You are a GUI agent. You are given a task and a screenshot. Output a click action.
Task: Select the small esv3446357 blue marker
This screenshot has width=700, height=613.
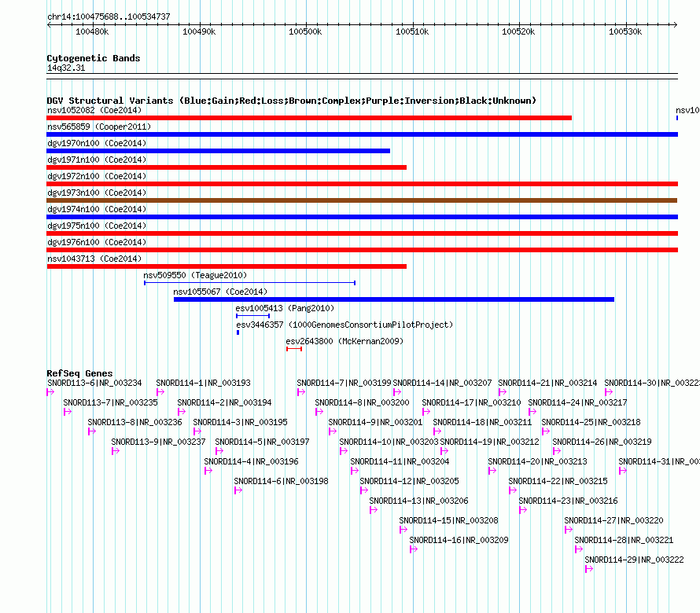pos(238,332)
